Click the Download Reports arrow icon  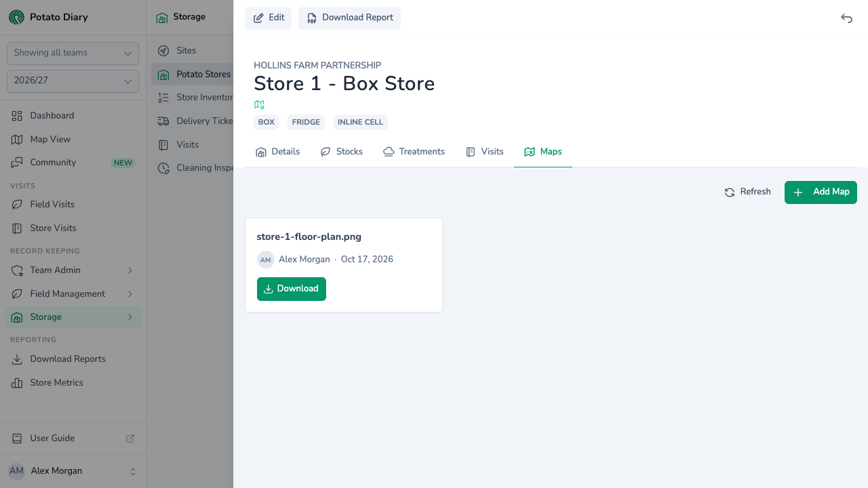click(x=17, y=359)
